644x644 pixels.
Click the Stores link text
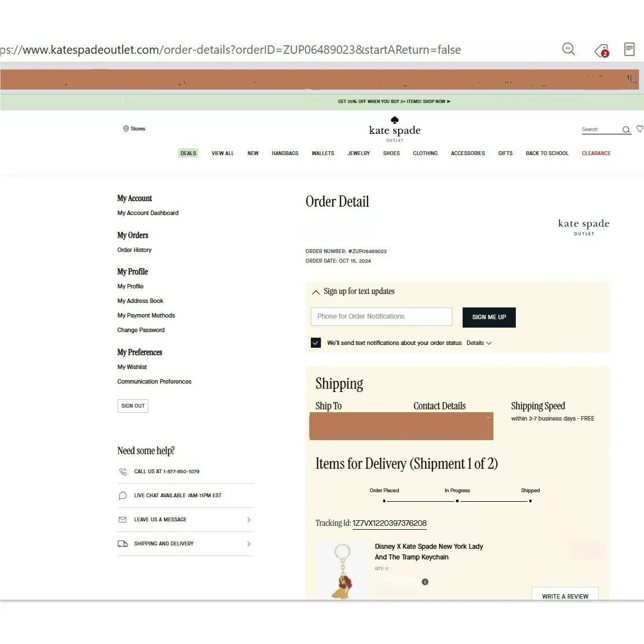click(x=138, y=129)
